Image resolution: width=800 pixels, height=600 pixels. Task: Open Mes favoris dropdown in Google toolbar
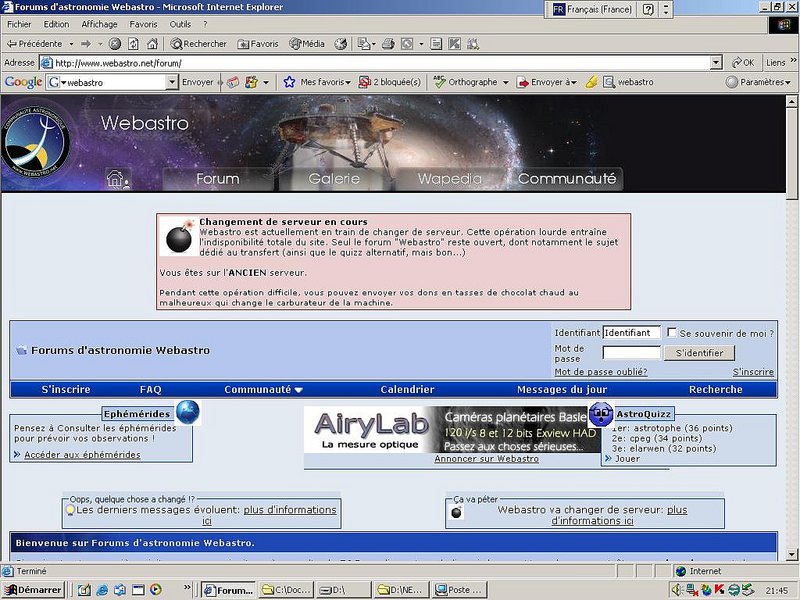click(x=317, y=82)
